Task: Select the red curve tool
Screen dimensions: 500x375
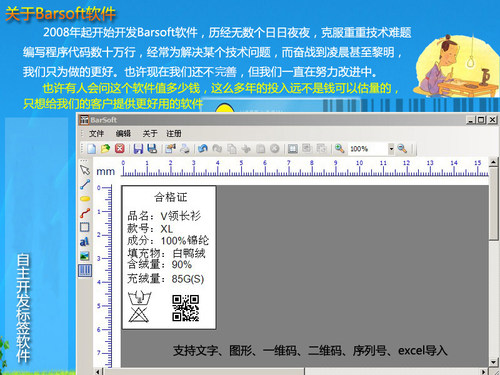Action: click(85, 213)
